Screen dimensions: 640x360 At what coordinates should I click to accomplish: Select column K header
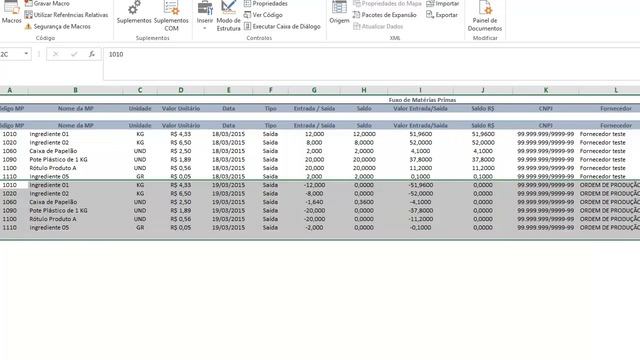(x=546, y=90)
